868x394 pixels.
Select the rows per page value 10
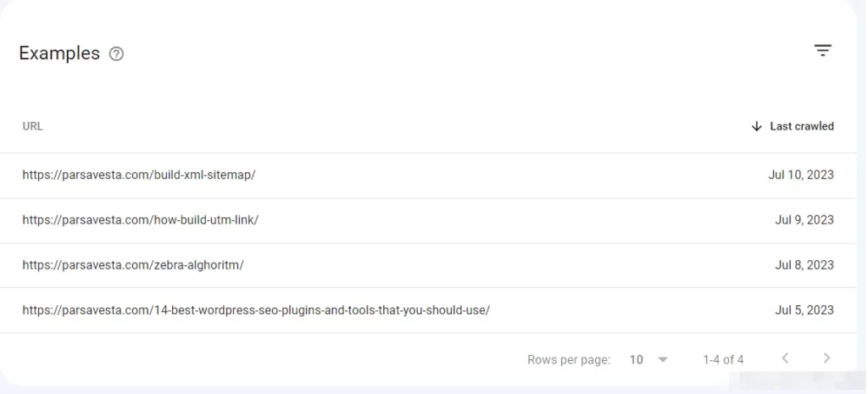[x=636, y=360]
